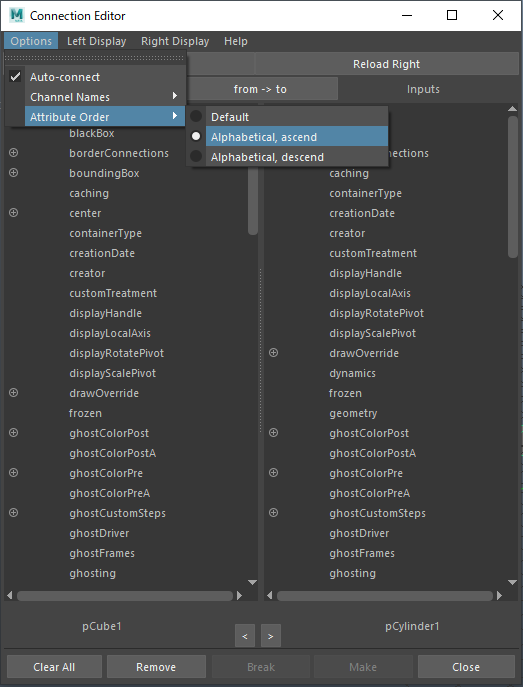
Task: Select dynamics in right list
Action: click(353, 373)
